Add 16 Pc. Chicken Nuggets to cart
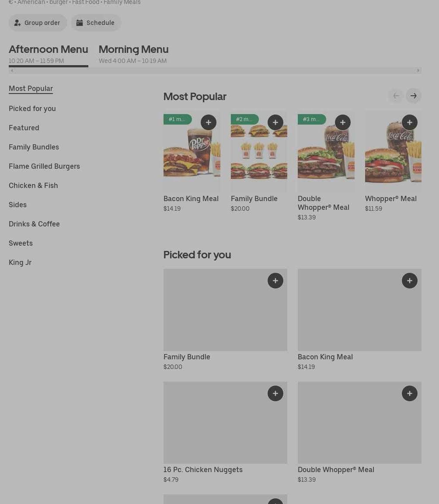The height and width of the screenshot is (504, 439). (x=275, y=393)
